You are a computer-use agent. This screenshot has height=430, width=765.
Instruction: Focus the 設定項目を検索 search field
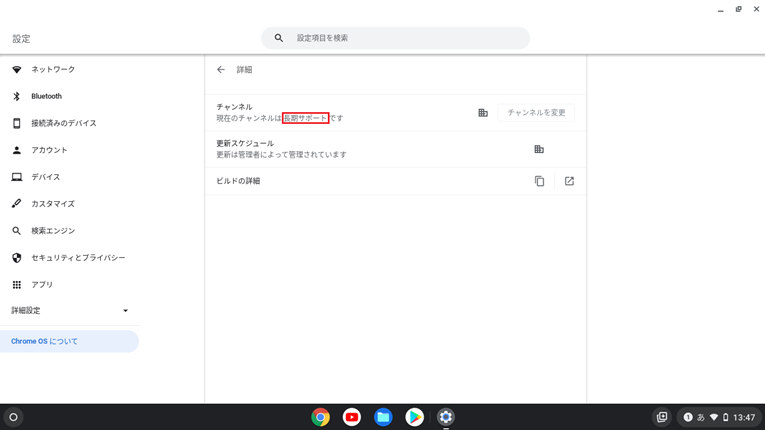tap(405, 38)
